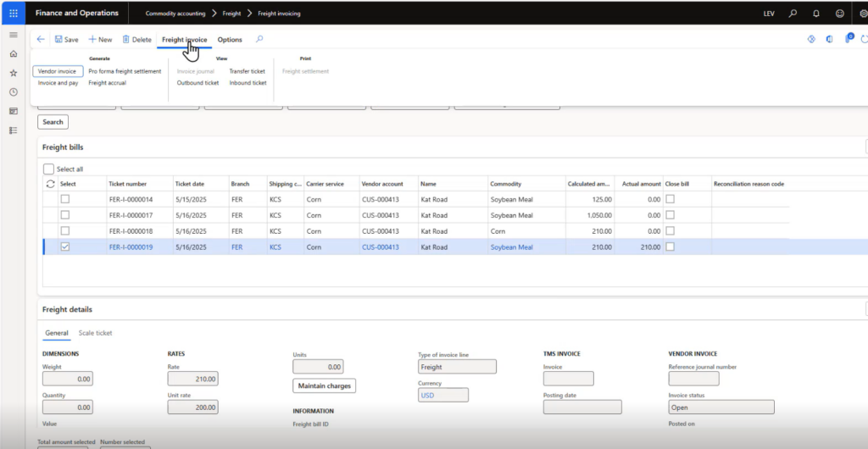The height and width of the screenshot is (449, 868).
Task: Choose Pro forma freight settlement
Action: (125, 71)
